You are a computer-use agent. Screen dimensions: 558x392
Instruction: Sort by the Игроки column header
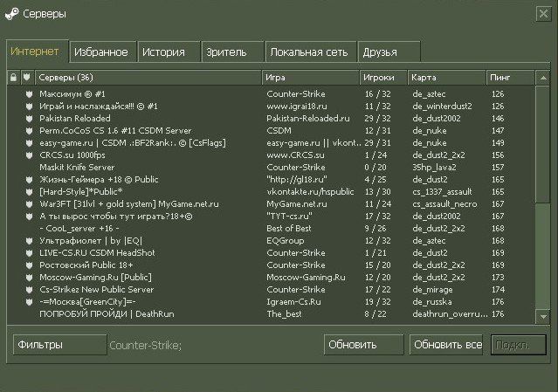tap(383, 77)
